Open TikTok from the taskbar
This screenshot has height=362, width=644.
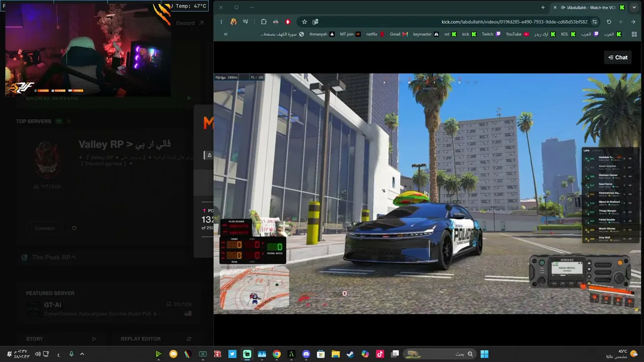tap(380, 354)
